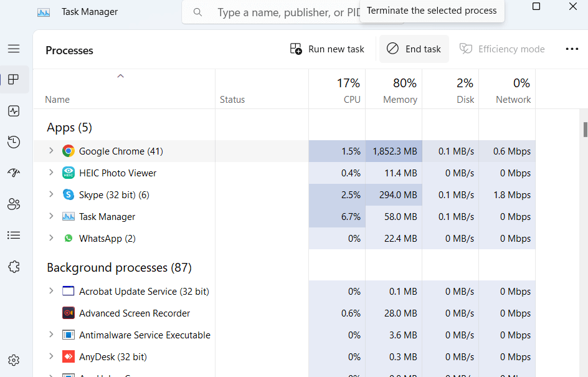Click the Task Manager row icon
588x377 pixels.
[x=69, y=217]
